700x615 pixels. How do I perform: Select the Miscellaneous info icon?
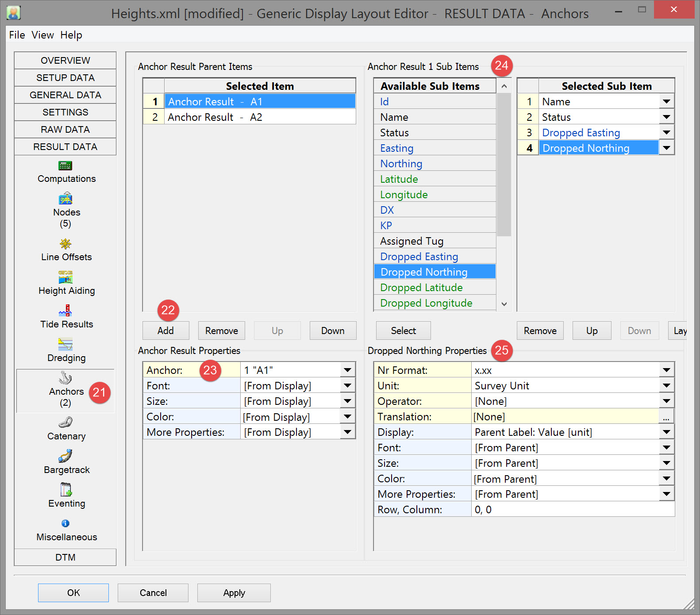coord(65,523)
